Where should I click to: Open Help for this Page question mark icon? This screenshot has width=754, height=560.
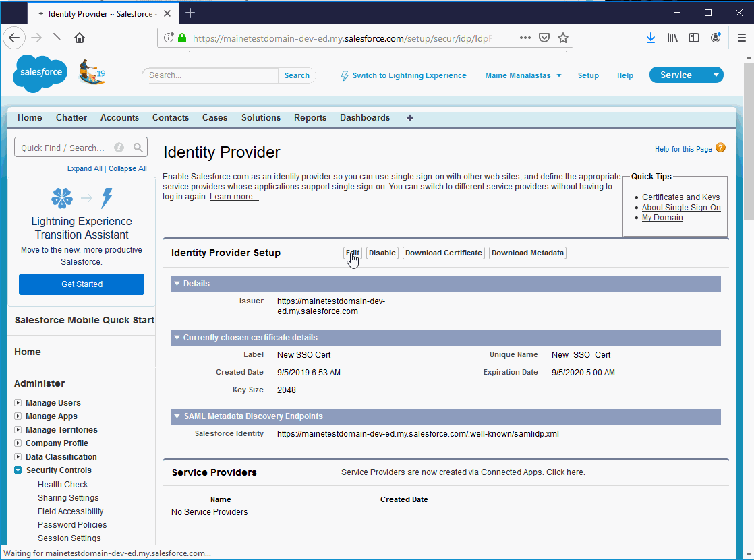point(720,148)
